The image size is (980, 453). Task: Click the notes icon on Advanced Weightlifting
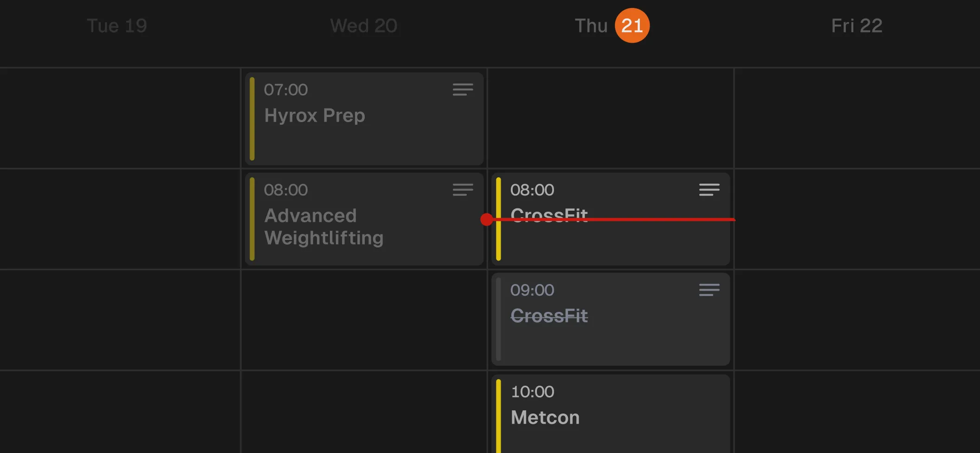(x=463, y=190)
